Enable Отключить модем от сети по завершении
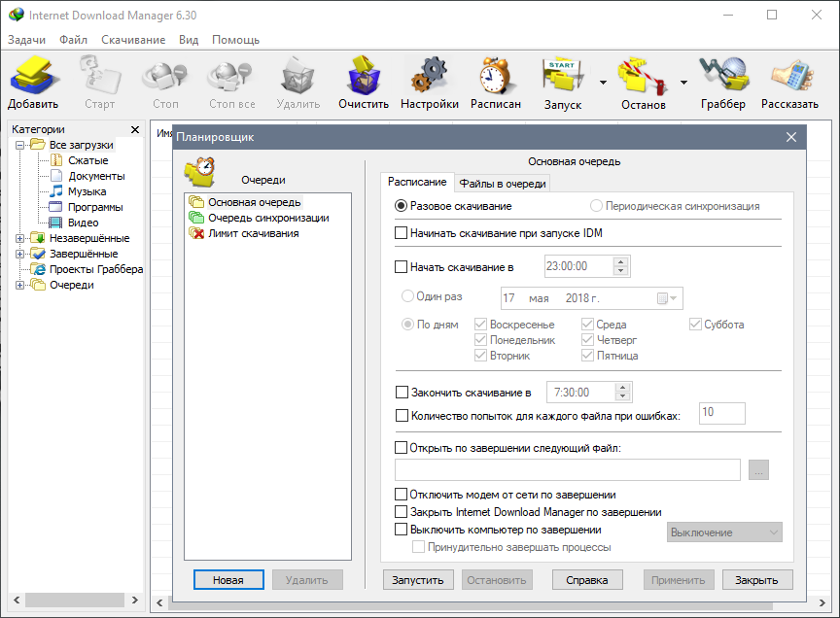 pyautogui.click(x=401, y=495)
